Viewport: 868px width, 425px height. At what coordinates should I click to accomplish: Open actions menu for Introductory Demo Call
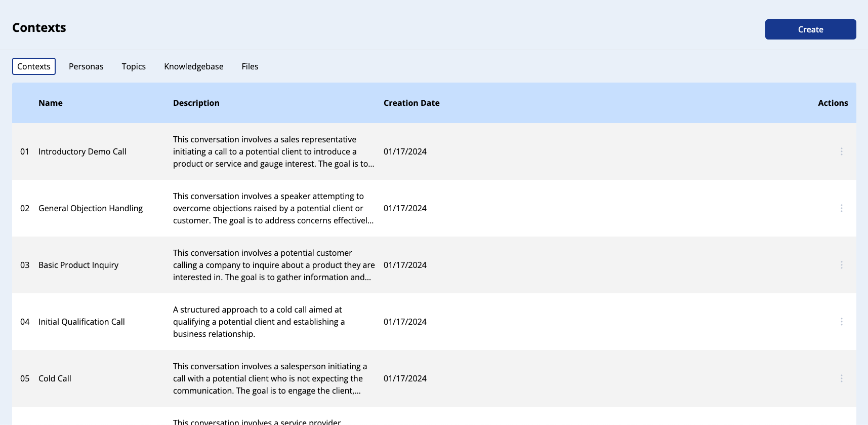click(x=841, y=151)
